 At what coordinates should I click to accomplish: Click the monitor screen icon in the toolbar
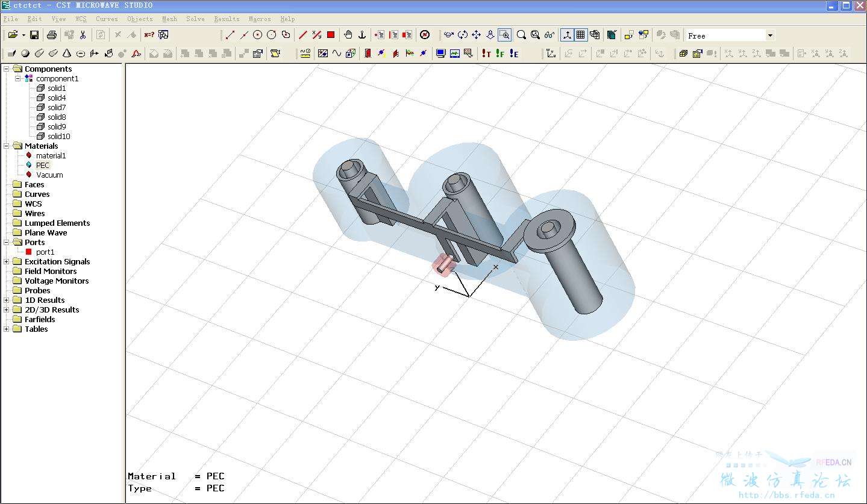(x=440, y=54)
